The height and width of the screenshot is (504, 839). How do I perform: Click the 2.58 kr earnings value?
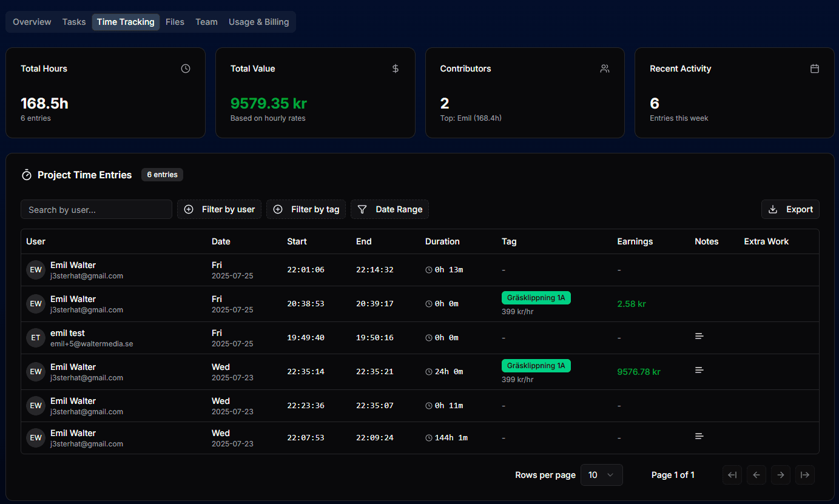pos(632,304)
